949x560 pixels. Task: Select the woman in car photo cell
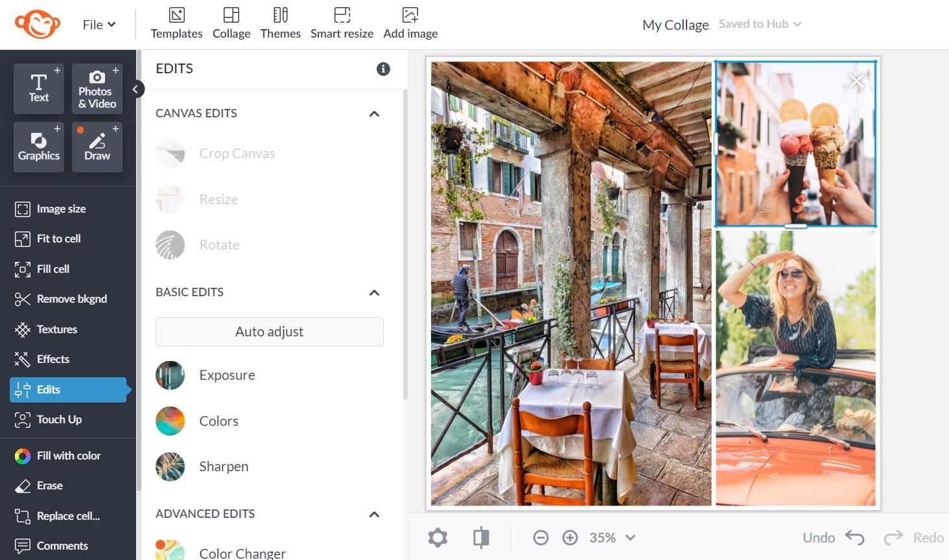coord(795,367)
